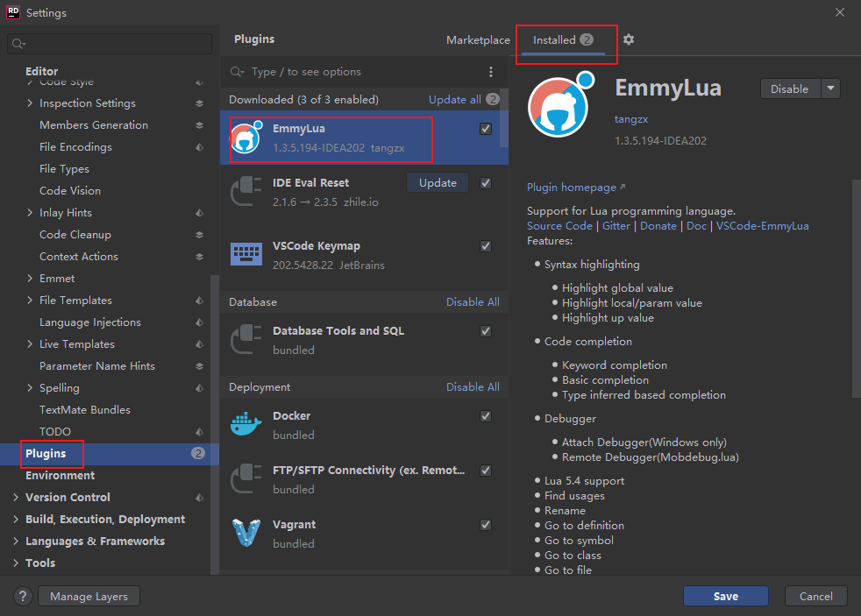This screenshot has width=861, height=616.
Task: Click the gear icon next to Installed tab
Action: click(629, 39)
